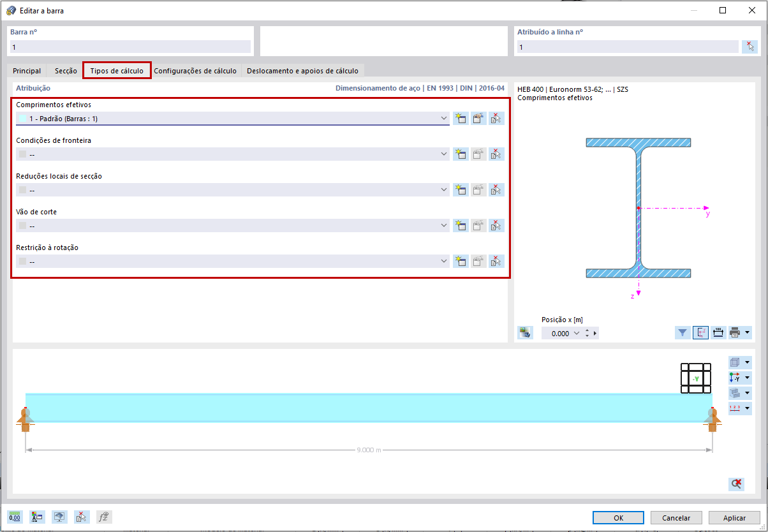Create new Reduções locais de secção entry
Screen dimensions: 768x532
tap(460, 189)
